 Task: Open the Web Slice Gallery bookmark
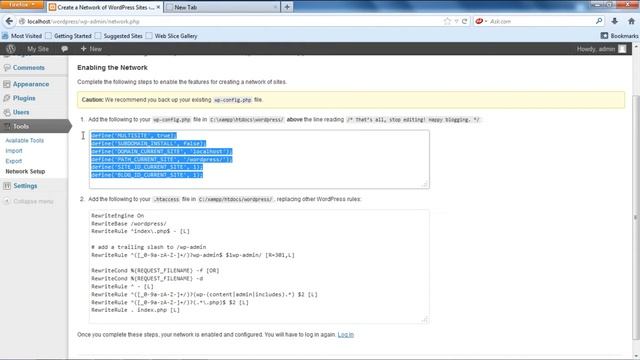pos(171,36)
